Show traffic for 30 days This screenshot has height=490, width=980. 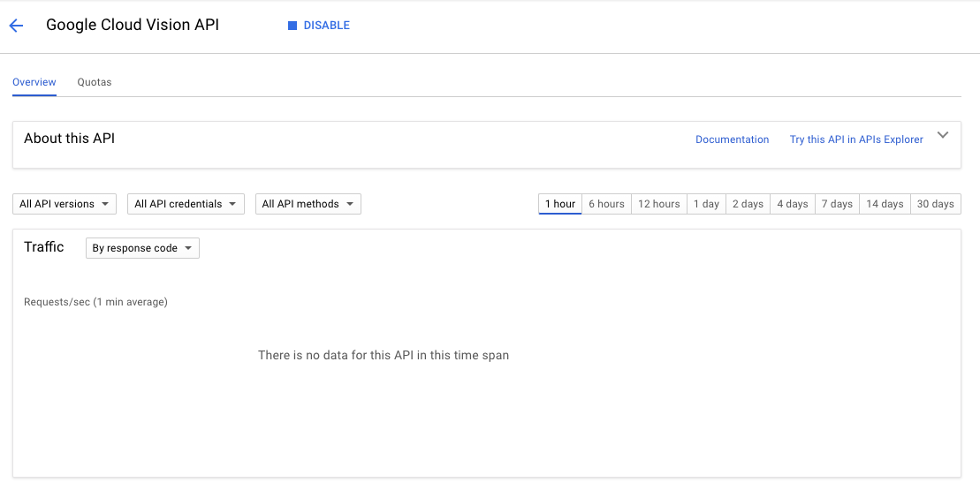[935, 204]
